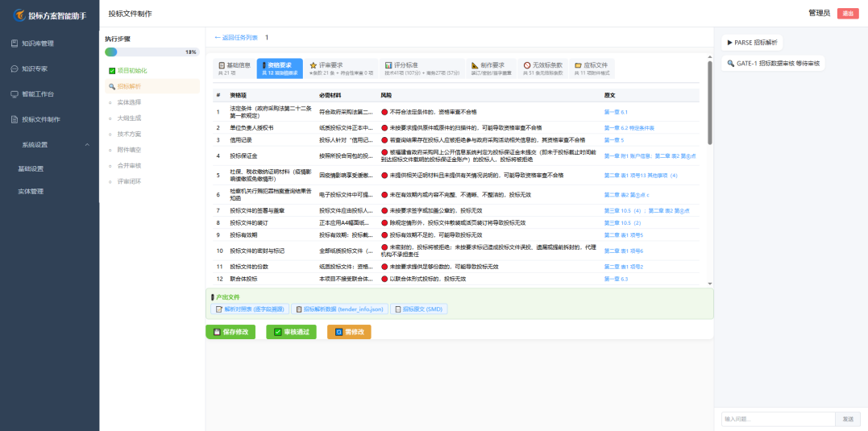Click the red risk dot in 联合体投标 row
868x431 pixels.
(384, 279)
